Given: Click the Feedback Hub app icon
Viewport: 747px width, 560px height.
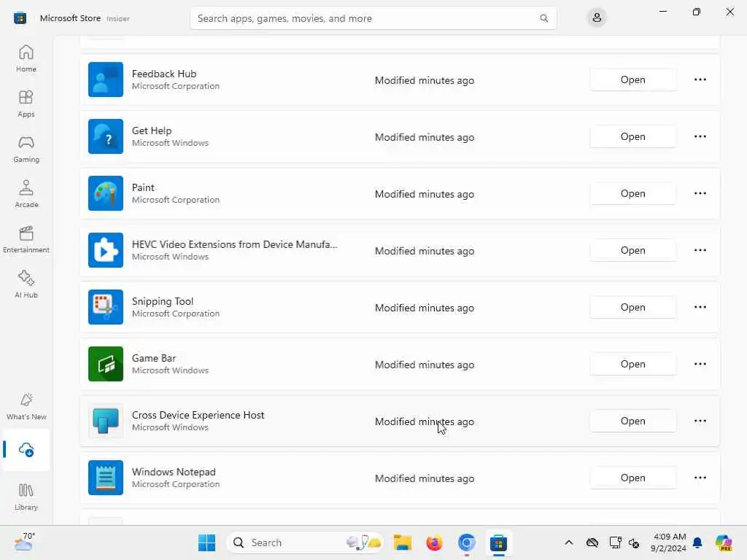Looking at the screenshot, I should tap(106, 79).
